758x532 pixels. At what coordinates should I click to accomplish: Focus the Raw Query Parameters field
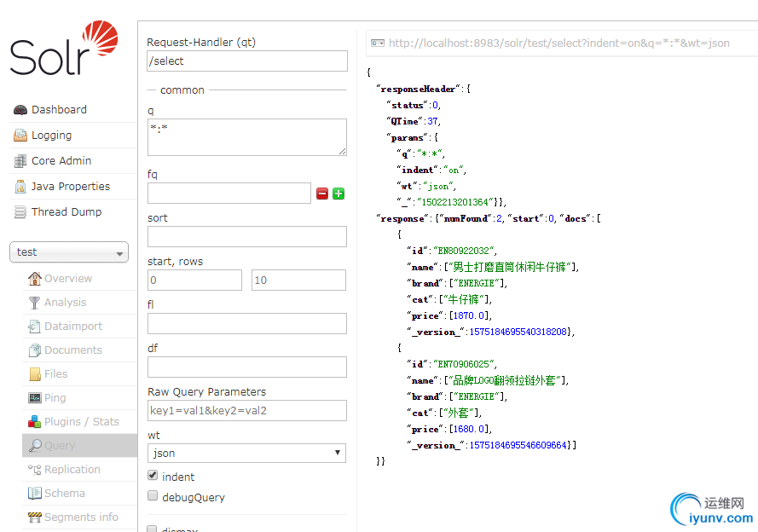[x=247, y=411]
